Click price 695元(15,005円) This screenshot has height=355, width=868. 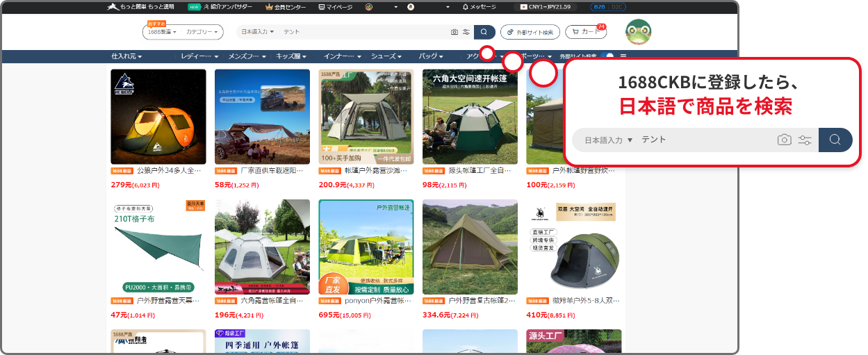346,315
